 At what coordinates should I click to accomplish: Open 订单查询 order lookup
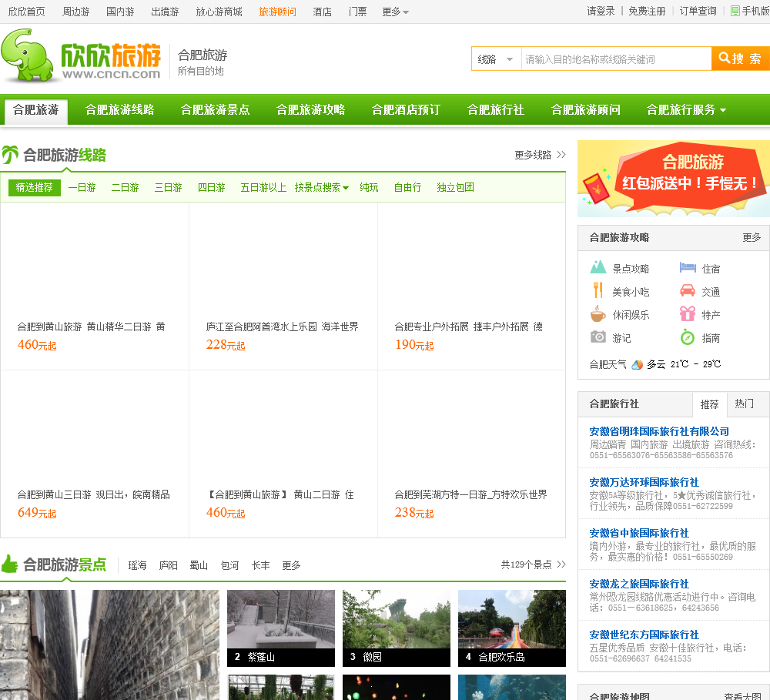click(x=698, y=12)
